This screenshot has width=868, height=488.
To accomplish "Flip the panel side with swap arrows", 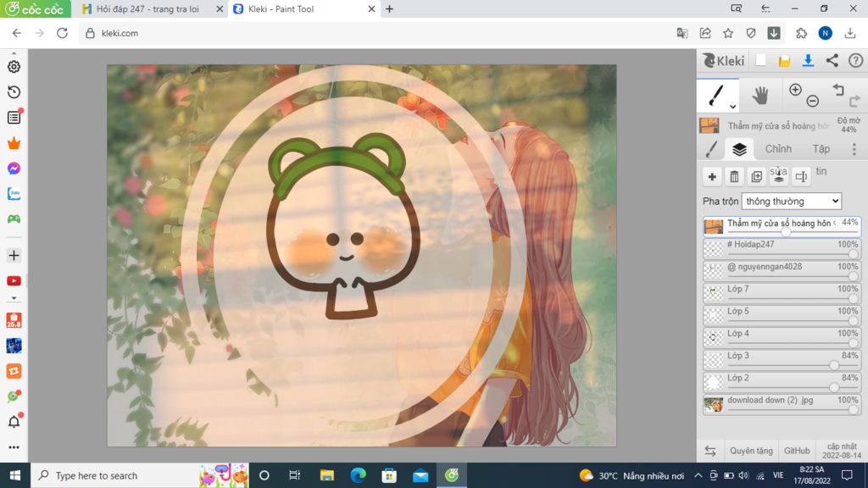I will (x=710, y=451).
